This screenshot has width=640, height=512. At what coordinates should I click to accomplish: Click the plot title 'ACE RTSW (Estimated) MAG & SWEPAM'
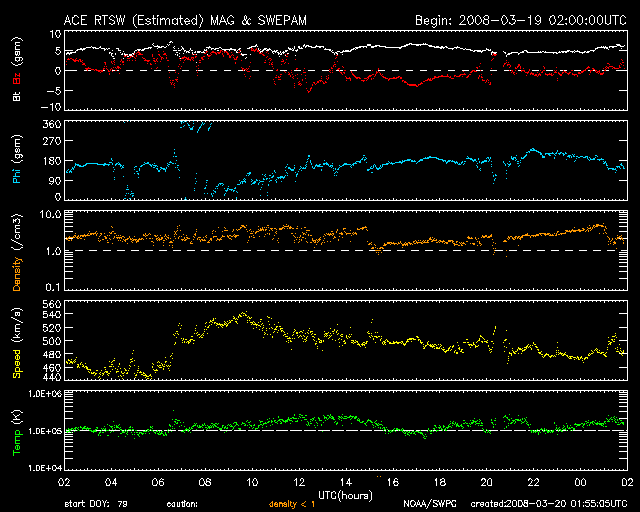[x=185, y=20]
